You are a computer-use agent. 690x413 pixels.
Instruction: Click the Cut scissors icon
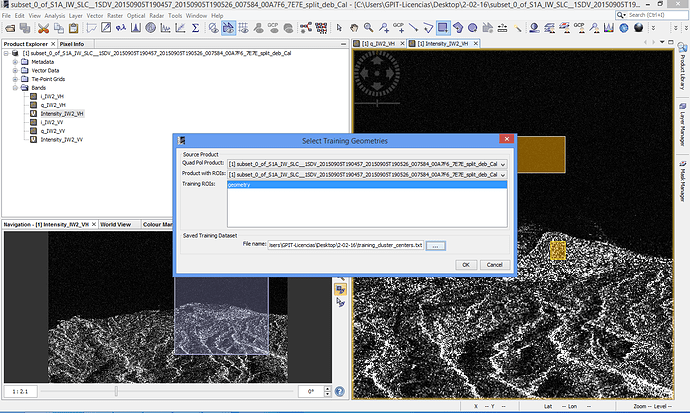click(43, 28)
